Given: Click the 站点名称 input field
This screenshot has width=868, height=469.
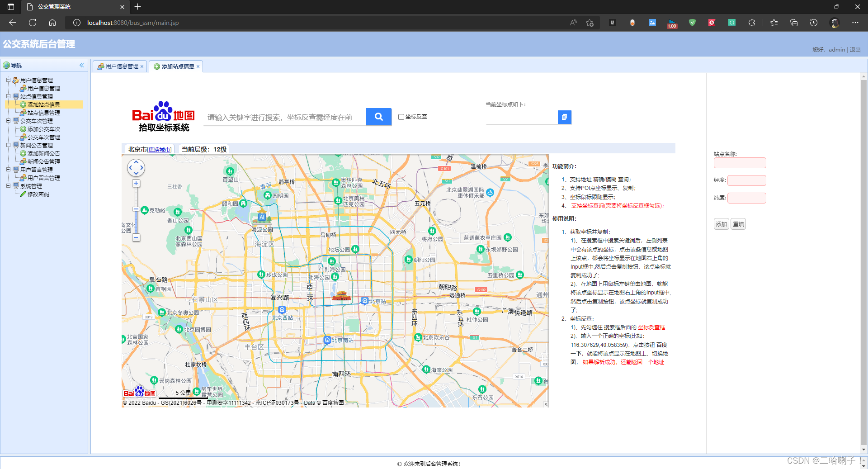Looking at the screenshot, I should 740,163.
